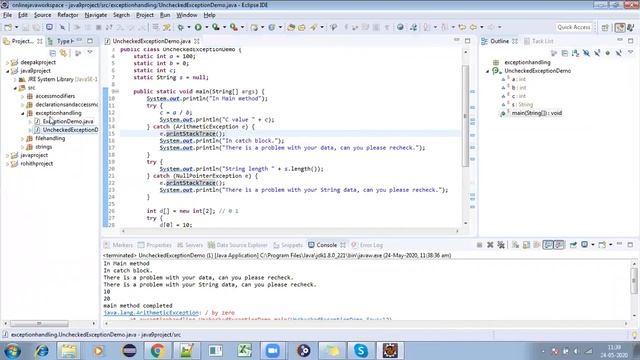This screenshot has width=640, height=360.
Task: Click the Open Perspective icon
Action: point(605,27)
